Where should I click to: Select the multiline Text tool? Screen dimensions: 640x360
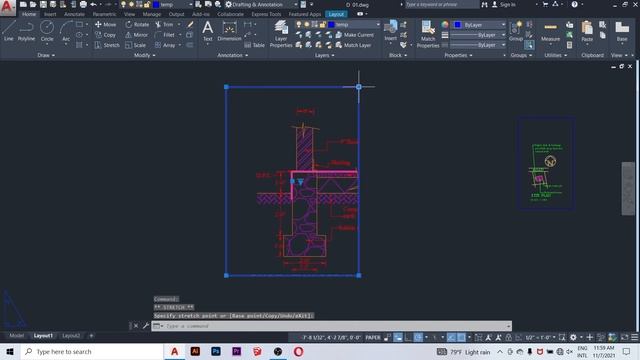[x=207, y=31]
